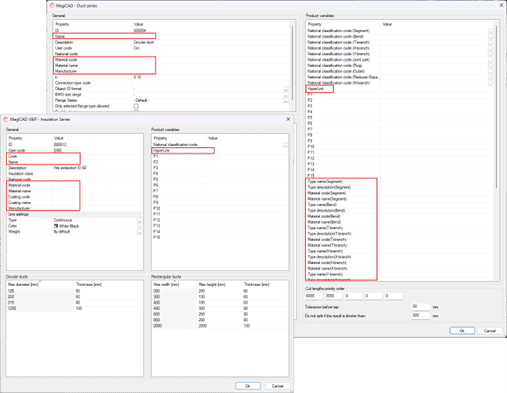Select P5 row in Insulation Series Product variables
Viewport: 507px width, 393px height.
pos(220,179)
